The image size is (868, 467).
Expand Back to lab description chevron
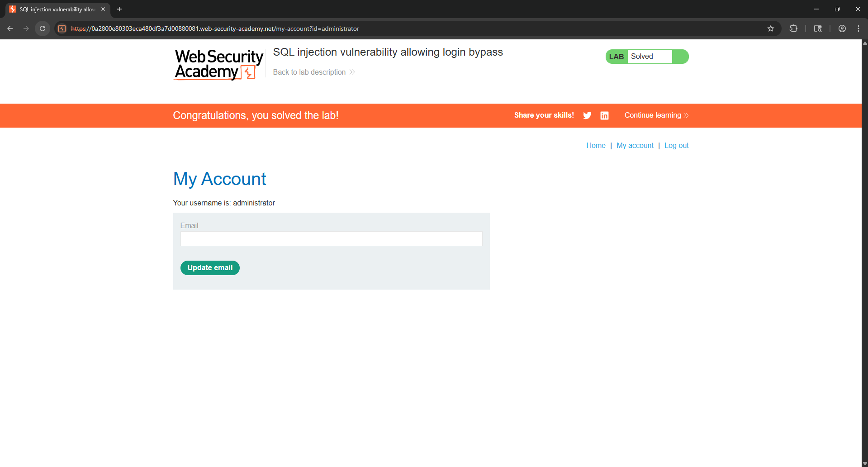[x=351, y=72]
